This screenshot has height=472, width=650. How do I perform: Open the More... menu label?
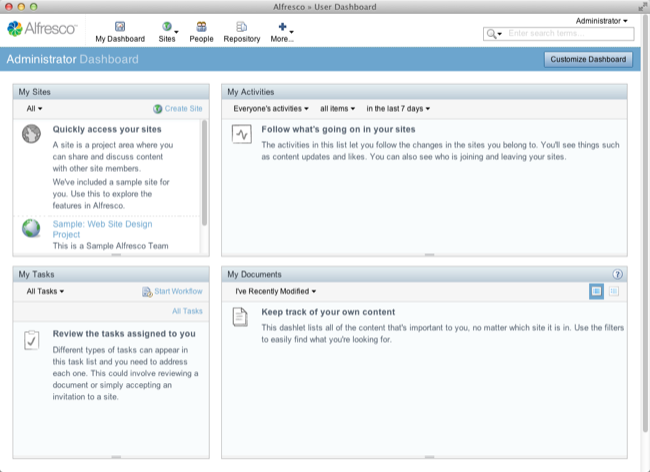point(282,39)
